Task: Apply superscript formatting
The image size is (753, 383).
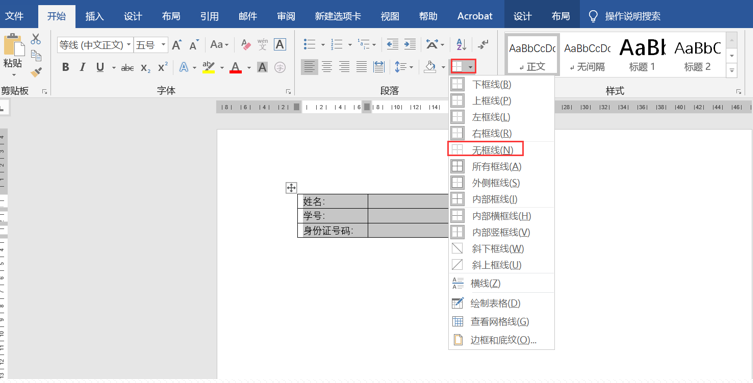Action: point(163,67)
